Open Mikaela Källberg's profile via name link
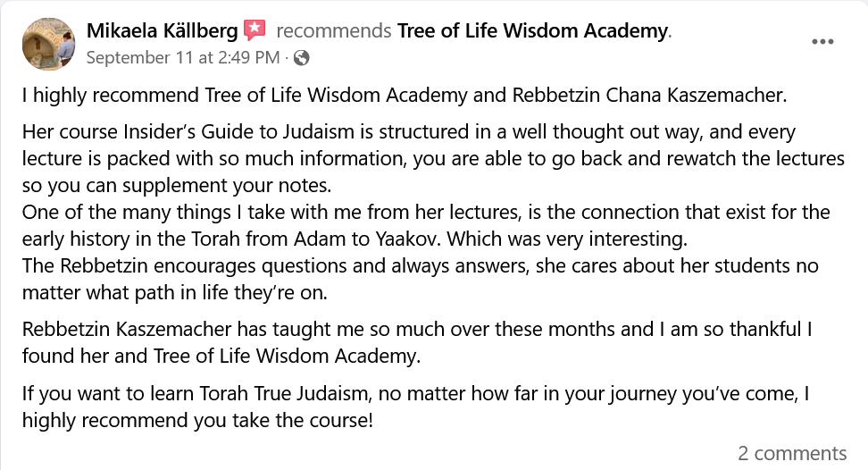868x470 pixels. coord(163,30)
